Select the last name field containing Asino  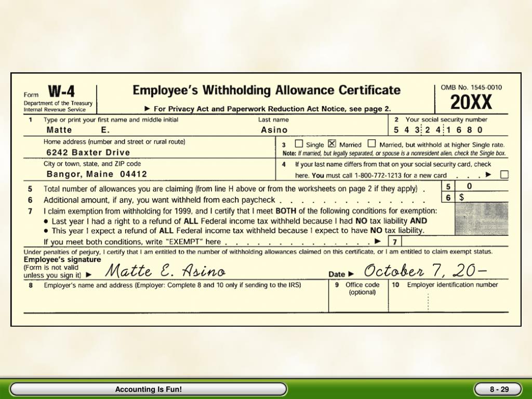pos(274,130)
